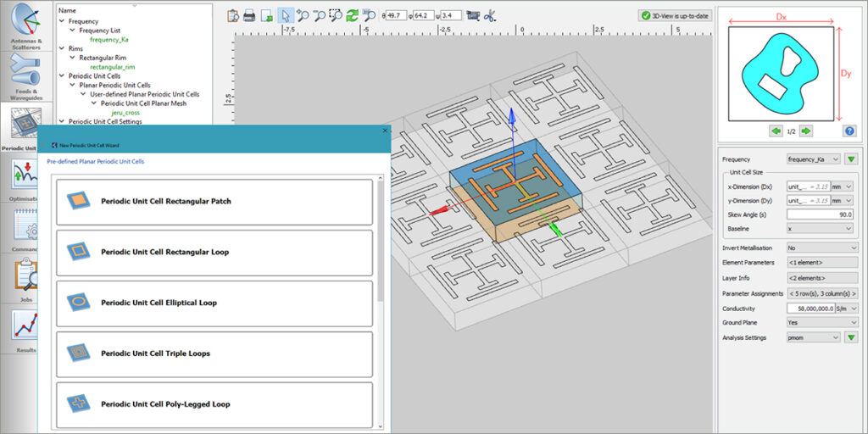
Task: Select frequency_Ka in the tree
Action: pos(113,39)
